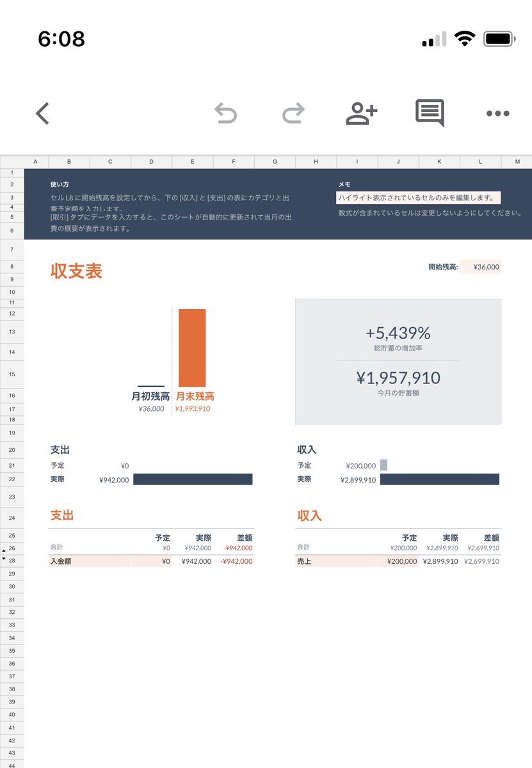
Task: Select the 開始残高: label
Action: coord(443,267)
